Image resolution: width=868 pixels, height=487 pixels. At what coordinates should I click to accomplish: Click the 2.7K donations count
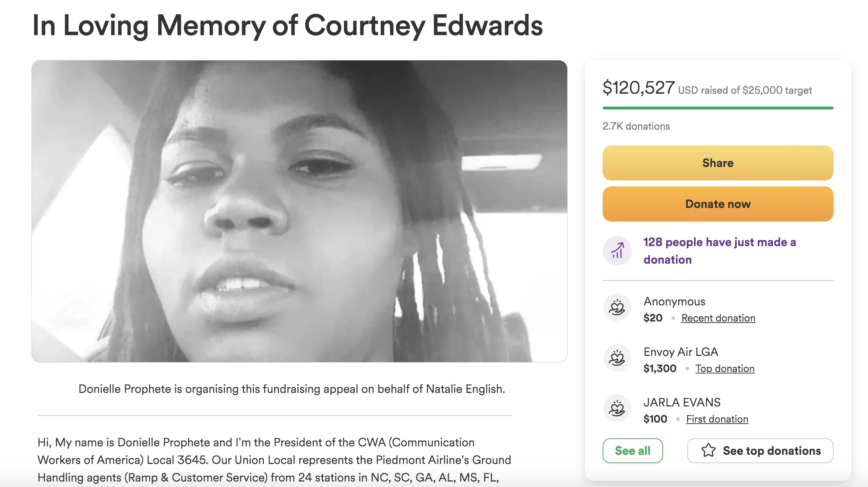coord(636,126)
